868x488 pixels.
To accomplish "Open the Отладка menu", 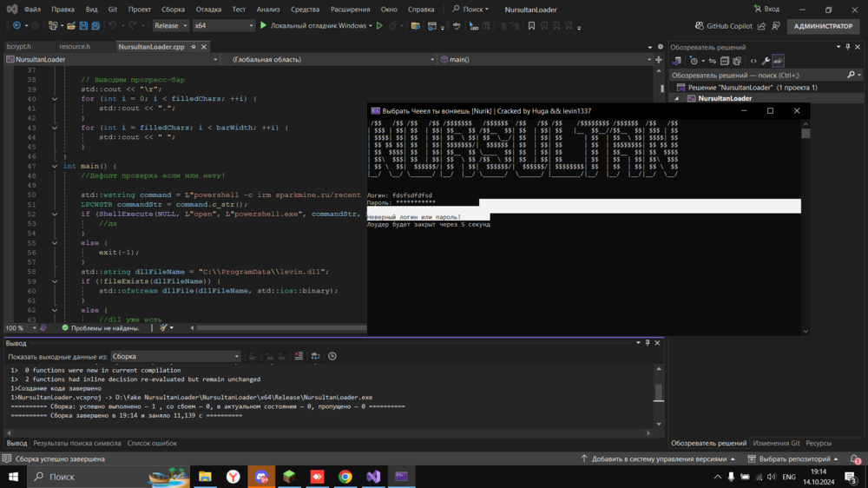I will tap(208, 10).
